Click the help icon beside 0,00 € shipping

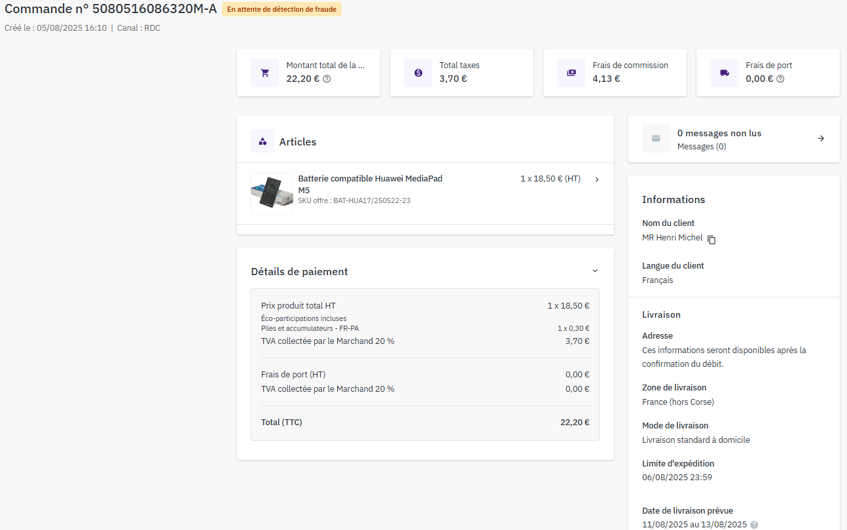coord(780,79)
